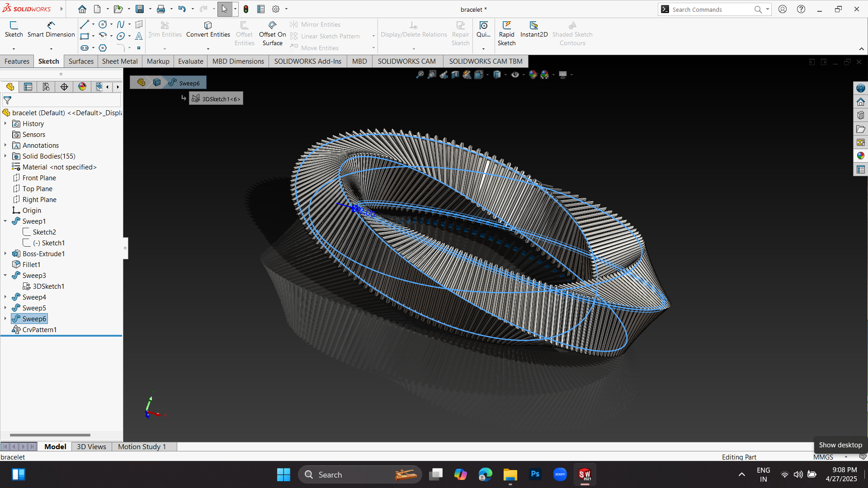Click the Edit Appearance icon
This screenshot has height=488, width=868.
point(533,75)
